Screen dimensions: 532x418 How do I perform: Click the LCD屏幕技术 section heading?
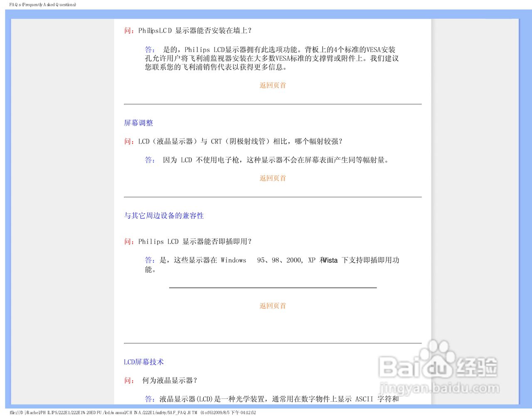(144, 362)
